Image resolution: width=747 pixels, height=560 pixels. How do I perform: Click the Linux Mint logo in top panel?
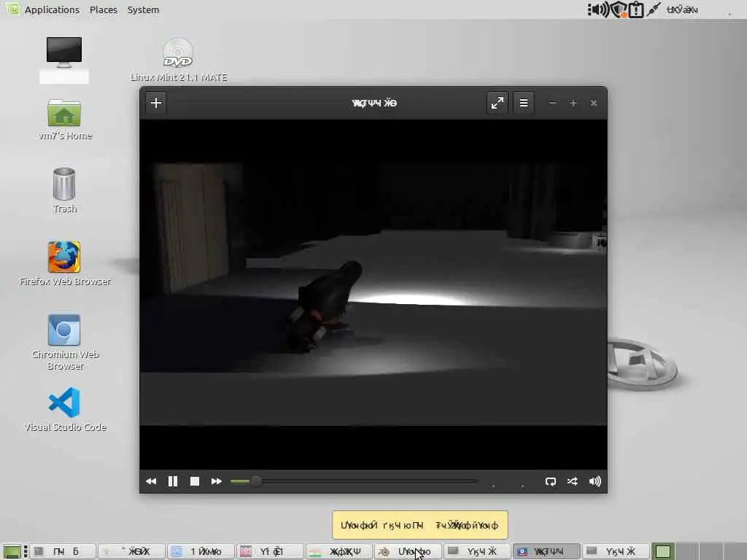13,9
